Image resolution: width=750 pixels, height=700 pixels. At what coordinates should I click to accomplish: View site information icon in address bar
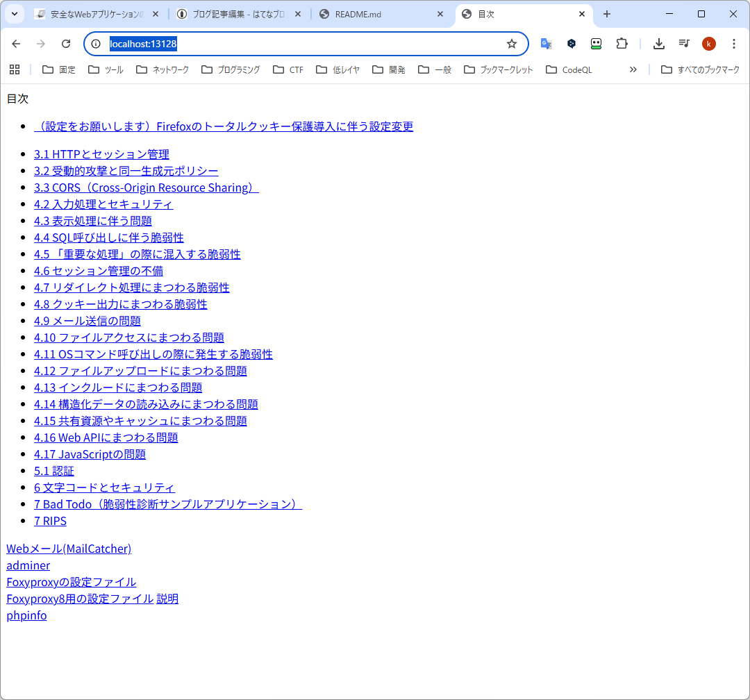96,44
